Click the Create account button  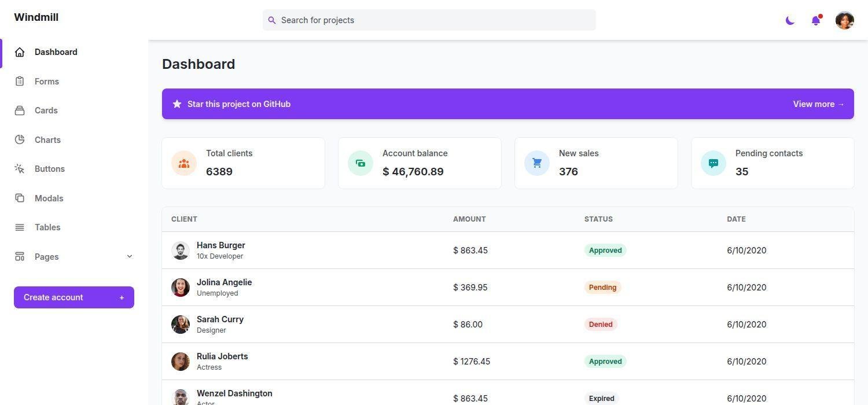(74, 297)
